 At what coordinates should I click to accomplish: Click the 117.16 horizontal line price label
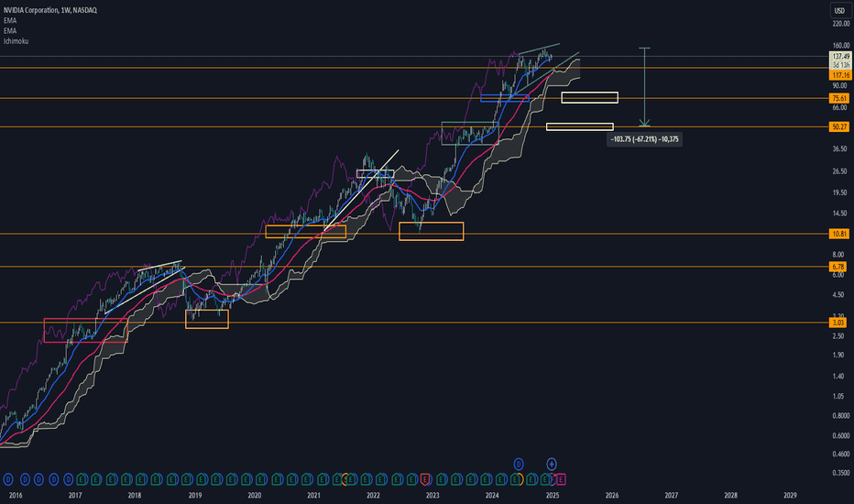point(840,75)
